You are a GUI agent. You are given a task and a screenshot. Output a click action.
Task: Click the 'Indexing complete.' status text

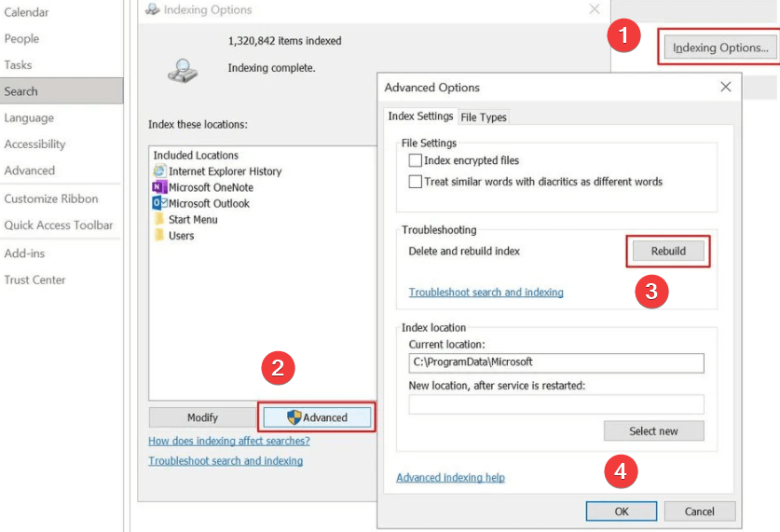click(271, 68)
